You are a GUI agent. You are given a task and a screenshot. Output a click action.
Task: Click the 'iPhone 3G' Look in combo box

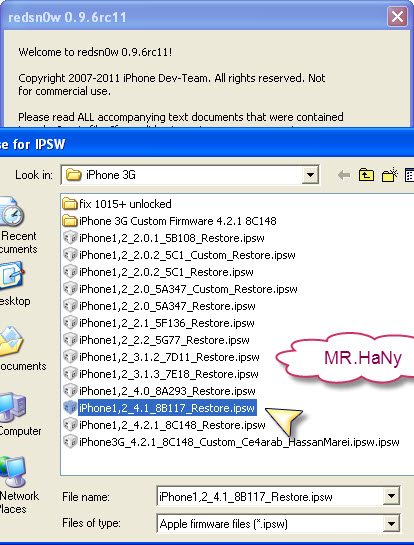pos(190,175)
